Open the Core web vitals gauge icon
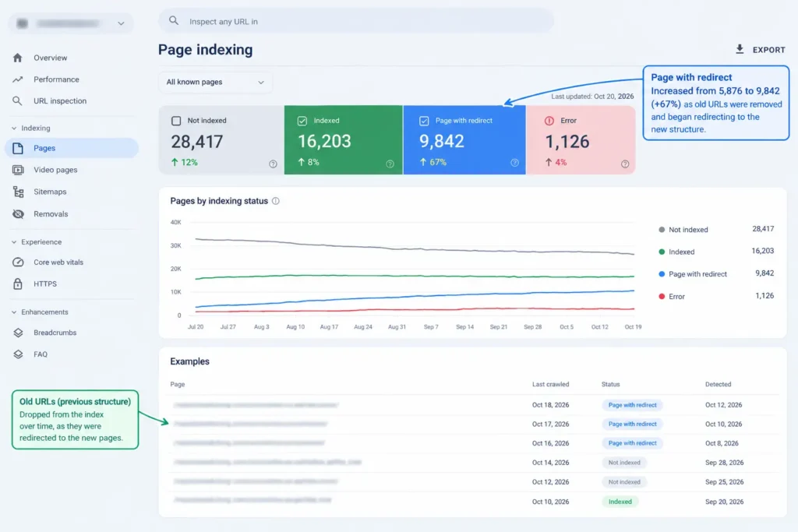The height and width of the screenshot is (532, 798). pyautogui.click(x=18, y=262)
